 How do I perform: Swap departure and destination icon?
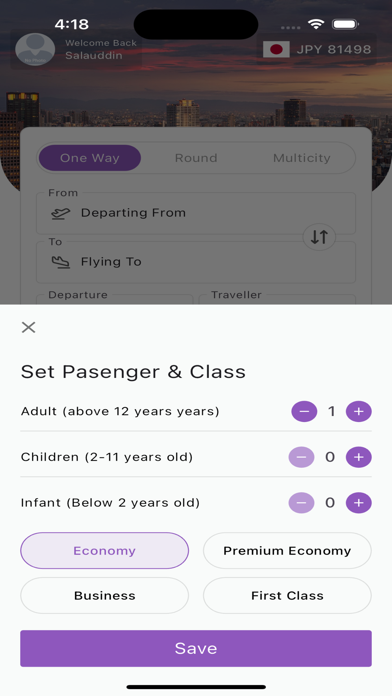pyautogui.click(x=319, y=237)
